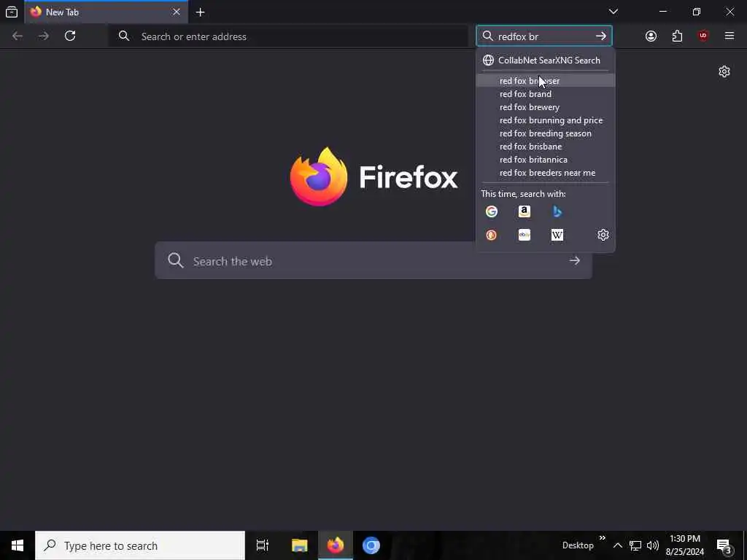Search this time with Wikipedia
Screen dimensions: 747x560
(x=557, y=235)
